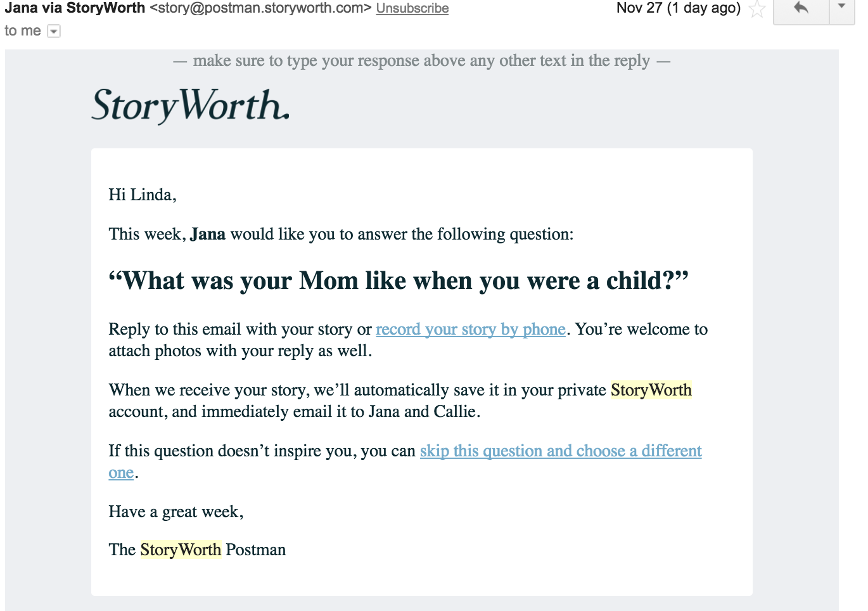The image size is (868, 611).
Task: Follow "skip this question and choose a different" link
Action: [x=560, y=451]
